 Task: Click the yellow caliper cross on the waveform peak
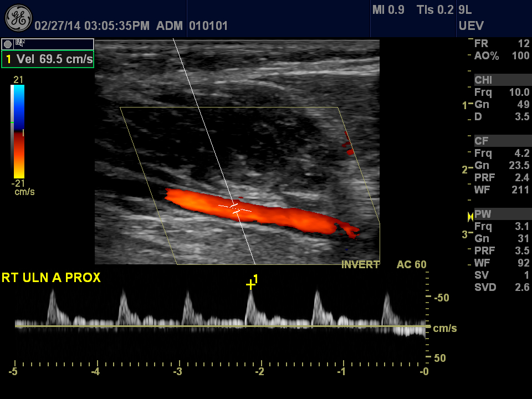250,285
